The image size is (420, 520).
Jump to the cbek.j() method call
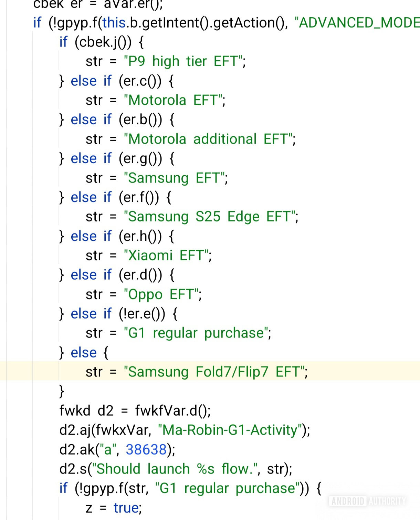pyautogui.click(x=103, y=42)
